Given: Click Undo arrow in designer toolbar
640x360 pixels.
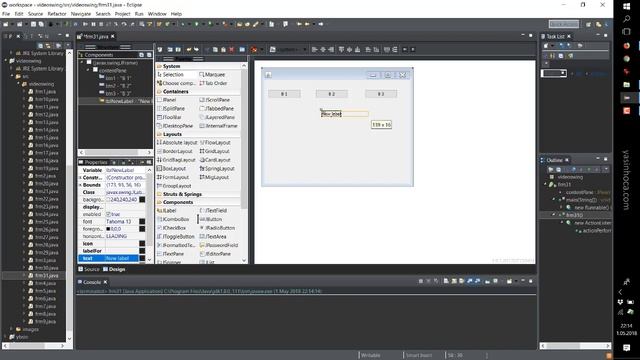Looking at the screenshot, I should click(x=189, y=49).
